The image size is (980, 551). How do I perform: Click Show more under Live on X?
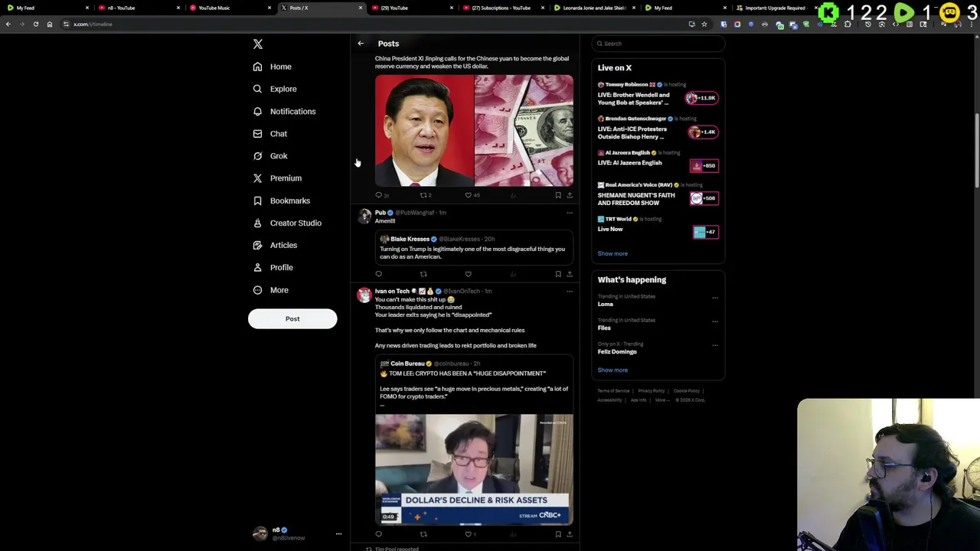coord(612,253)
